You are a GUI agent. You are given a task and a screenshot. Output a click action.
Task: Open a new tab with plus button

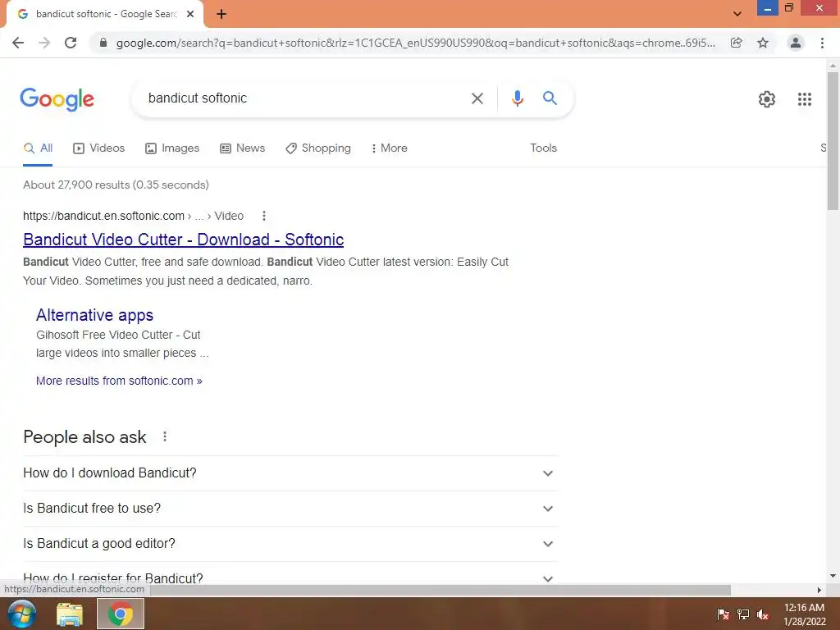click(221, 15)
